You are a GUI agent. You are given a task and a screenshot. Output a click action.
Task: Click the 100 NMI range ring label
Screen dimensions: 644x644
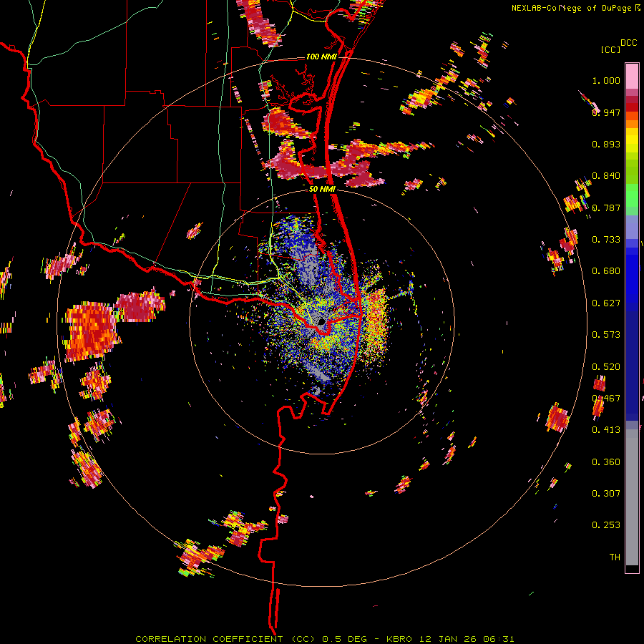[321, 57]
